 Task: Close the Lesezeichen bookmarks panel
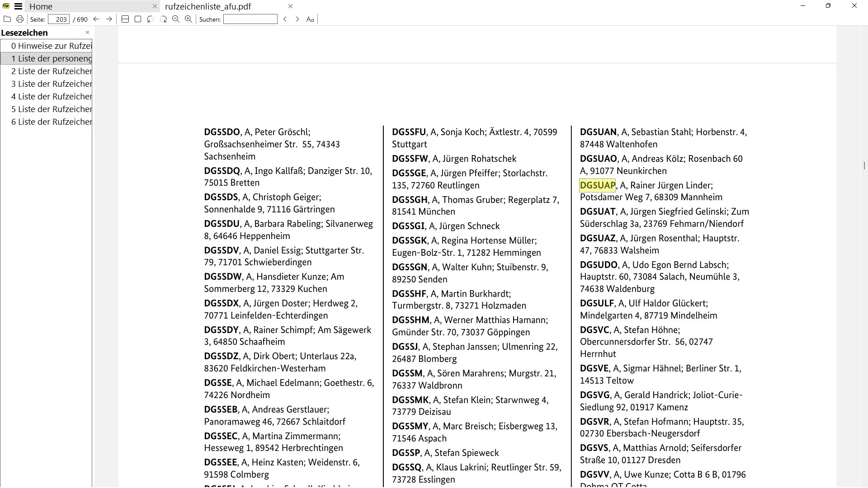[x=87, y=33]
